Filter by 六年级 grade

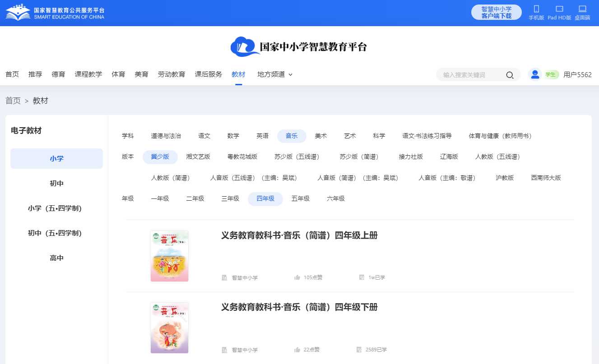336,199
